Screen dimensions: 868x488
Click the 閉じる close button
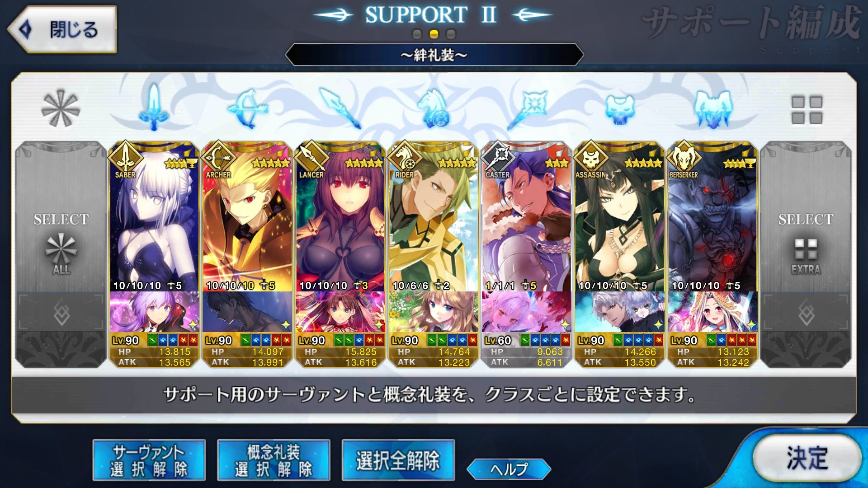(x=62, y=29)
